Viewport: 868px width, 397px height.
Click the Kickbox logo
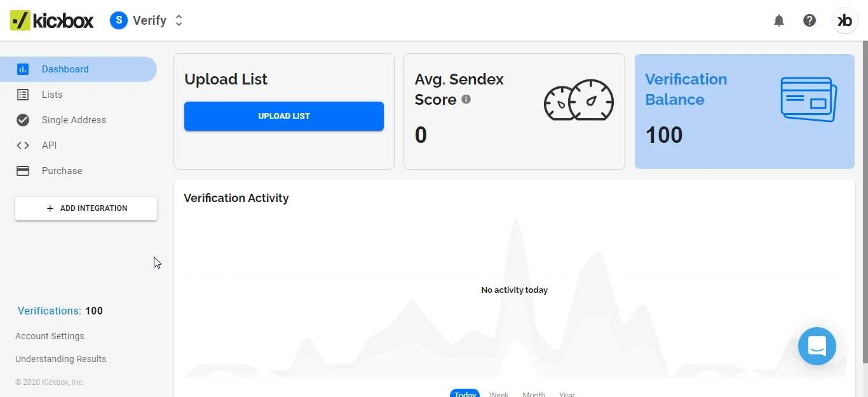tap(52, 20)
